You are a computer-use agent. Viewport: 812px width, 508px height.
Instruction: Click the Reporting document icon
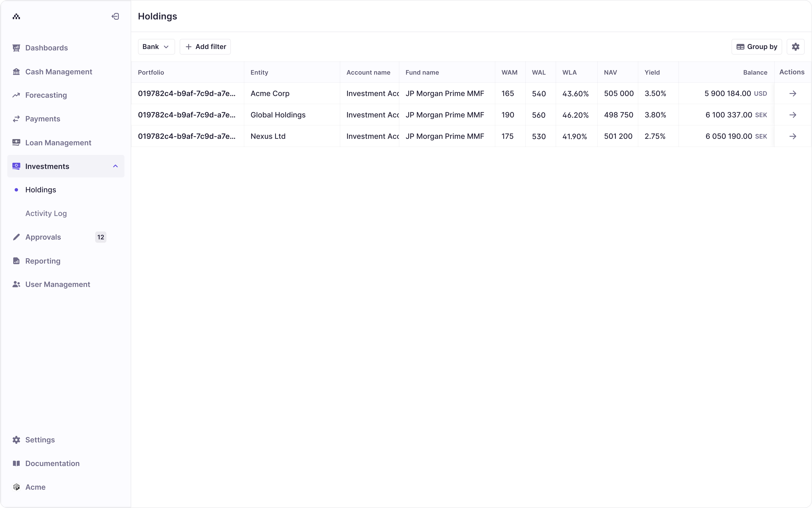[16, 261]
